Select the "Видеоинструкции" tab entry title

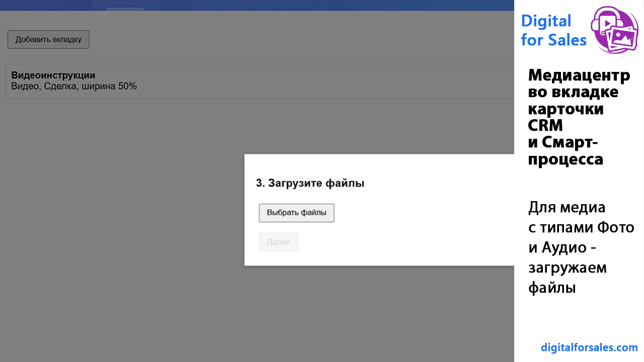[x=53, y=75]
